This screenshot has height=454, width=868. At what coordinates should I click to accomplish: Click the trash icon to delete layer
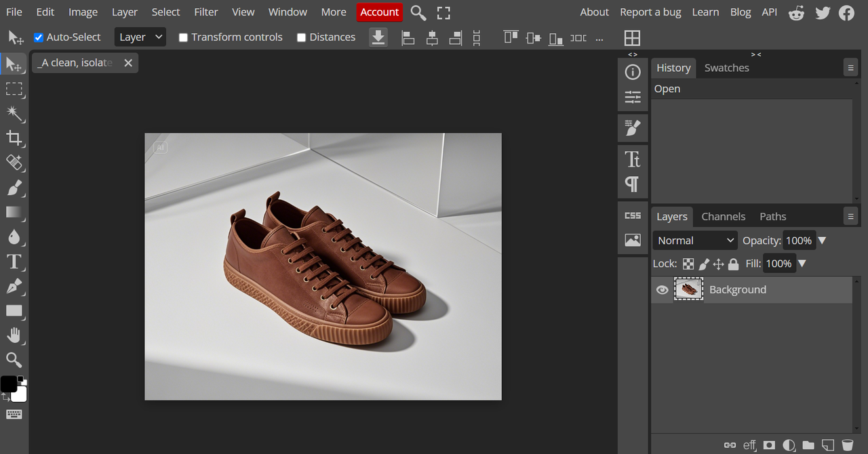(x=847, y=445)
